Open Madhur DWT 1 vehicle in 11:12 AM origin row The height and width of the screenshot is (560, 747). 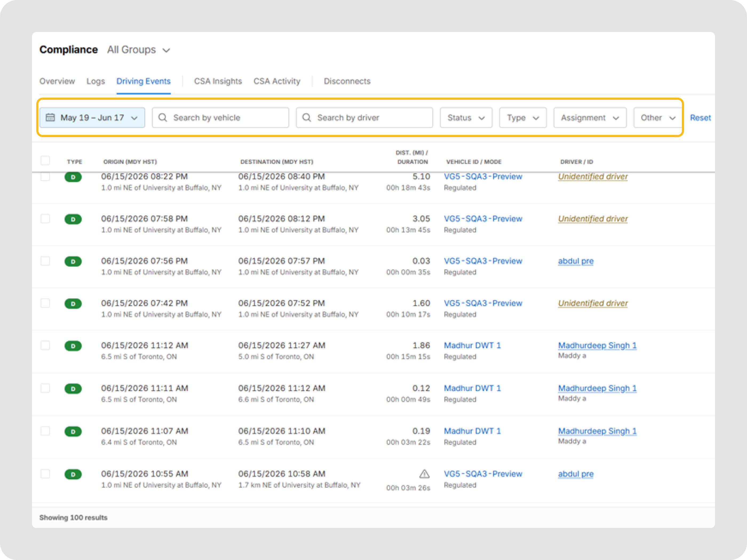click(472, 345)
